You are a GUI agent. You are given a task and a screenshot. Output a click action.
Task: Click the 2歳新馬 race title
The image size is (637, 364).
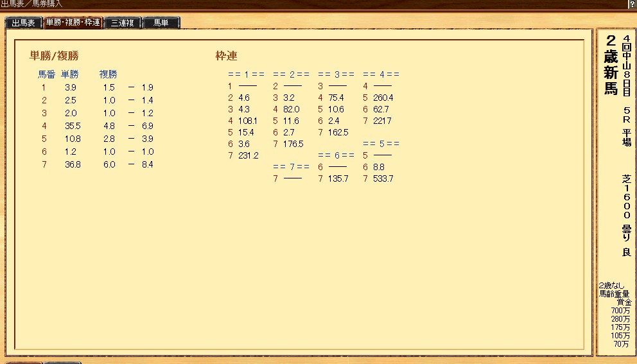click(611, 65)
